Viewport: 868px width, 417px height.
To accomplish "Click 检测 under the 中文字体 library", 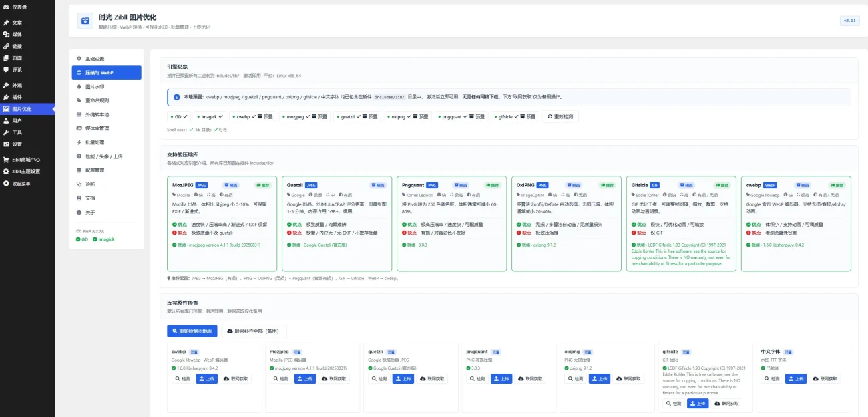I will click(771, 378).
